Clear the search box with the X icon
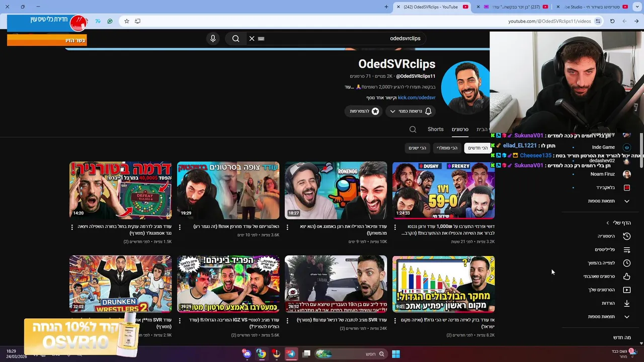Image resolution: width=644 pixels, height=362 pixels. pyautogui.click(x=252, y=38)
